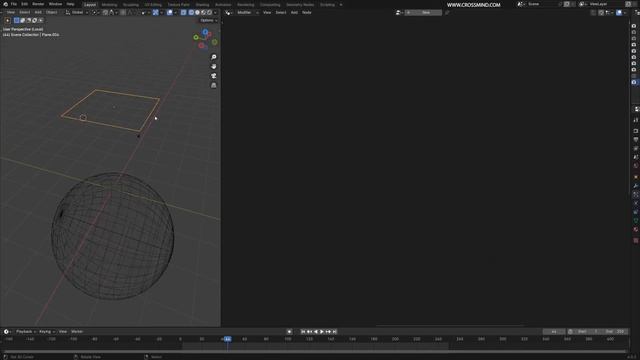The height and width of the screenshot is (360, 640).
Task: Click the current frame marker on timeline
Action: [227, 339]
